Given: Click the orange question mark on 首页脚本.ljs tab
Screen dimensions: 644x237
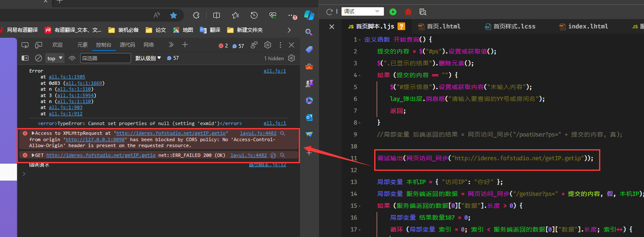Looking at the screenshot, I should pyautogui.click(x=401, y=26).
